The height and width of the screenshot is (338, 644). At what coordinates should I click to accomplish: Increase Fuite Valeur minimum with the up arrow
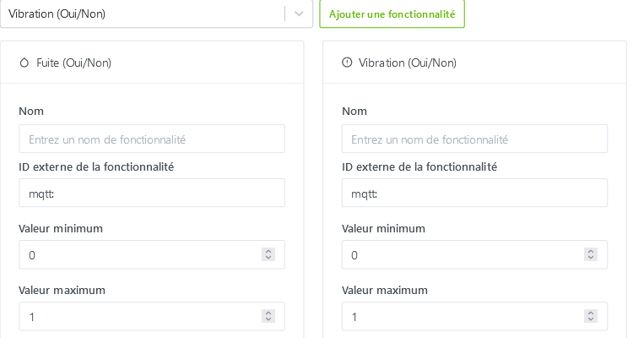(268, 251)
